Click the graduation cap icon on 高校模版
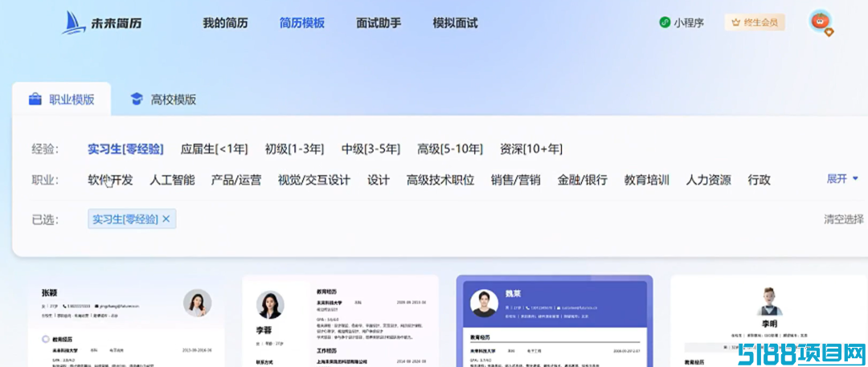 136,100
